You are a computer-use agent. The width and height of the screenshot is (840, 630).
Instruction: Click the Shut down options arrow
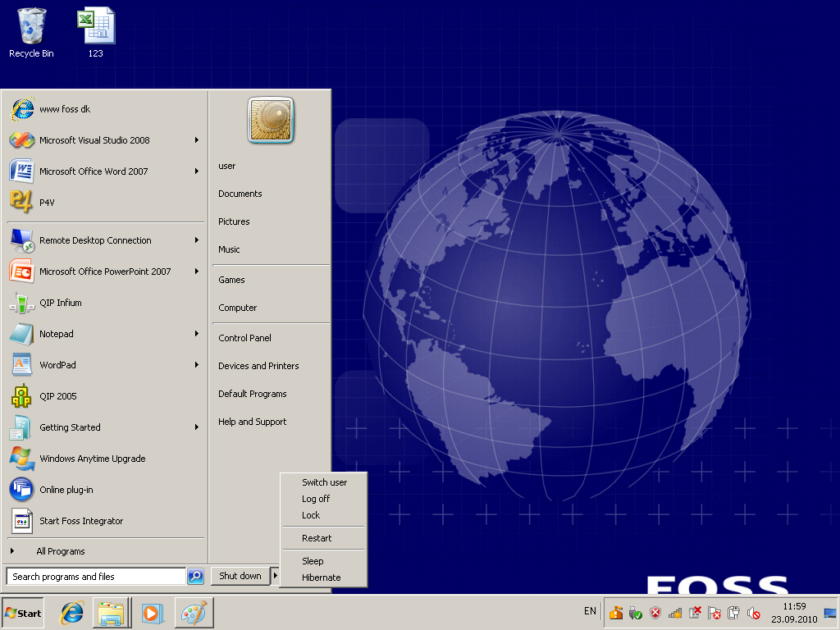[275, 576]
